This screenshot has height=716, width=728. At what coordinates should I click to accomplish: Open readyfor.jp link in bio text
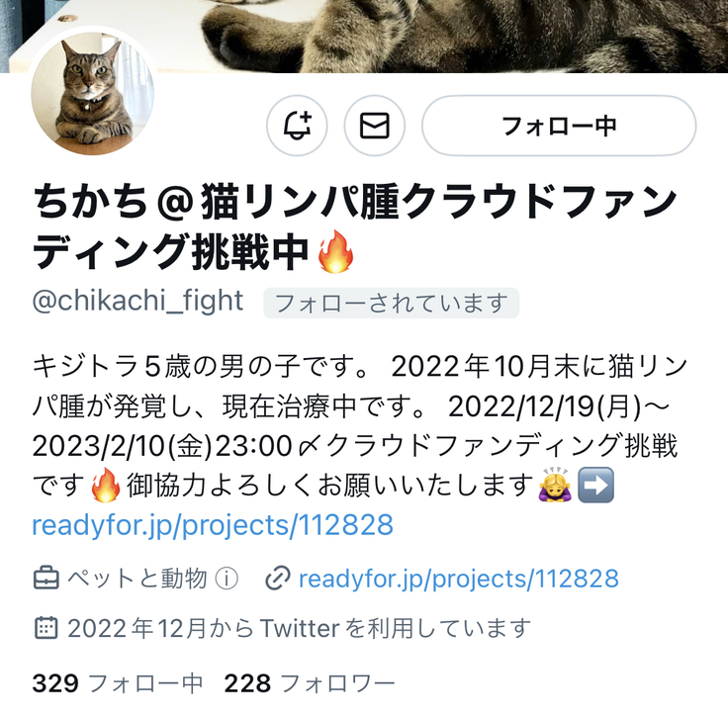pyautogui.click(x=213, y=525)
